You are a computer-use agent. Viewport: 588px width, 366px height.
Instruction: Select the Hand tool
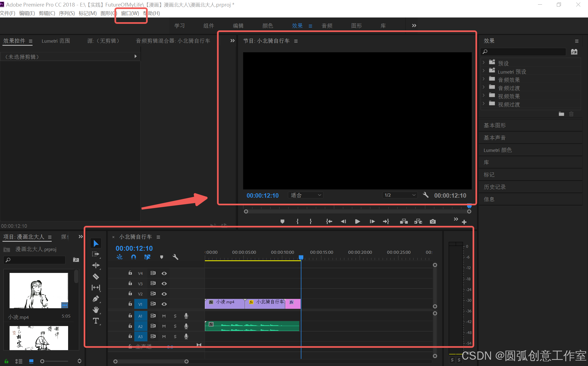96,310
